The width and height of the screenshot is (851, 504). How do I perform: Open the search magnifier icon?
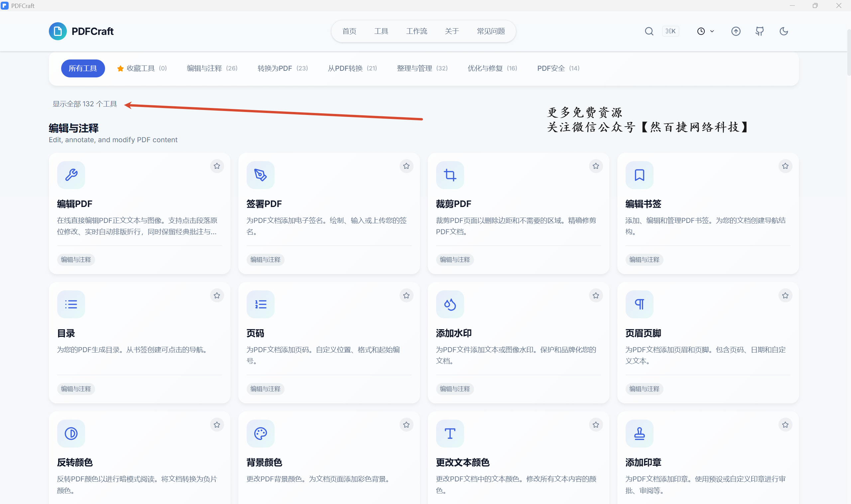click(649, 31)
